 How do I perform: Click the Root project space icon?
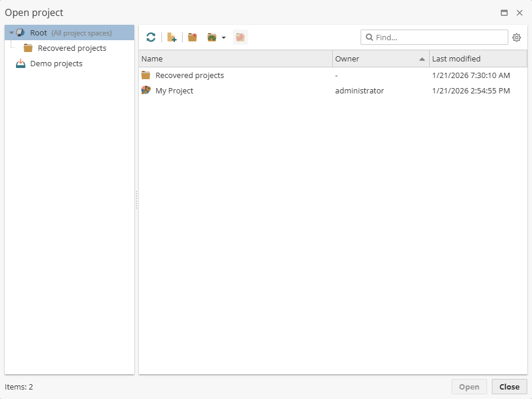(20, 33)
